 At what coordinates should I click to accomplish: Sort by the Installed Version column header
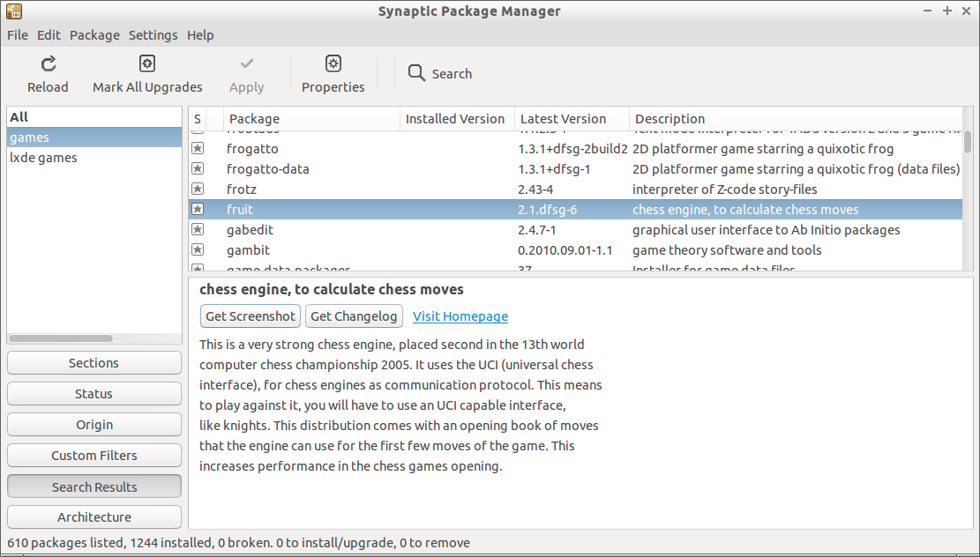pos(455,119)
